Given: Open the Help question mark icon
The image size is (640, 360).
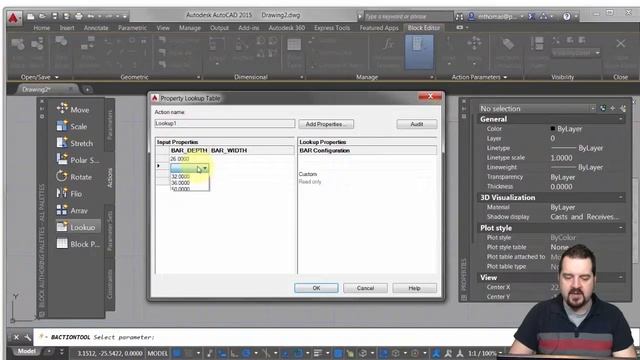Looking at the screenshot, I should (567, 17).
